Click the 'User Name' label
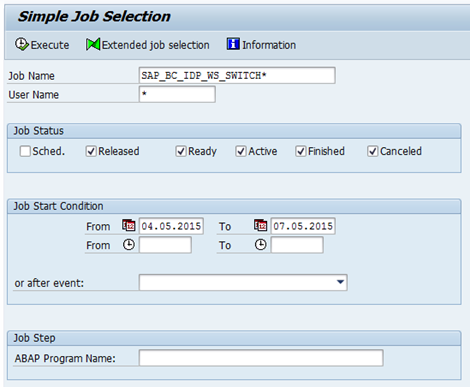Screen dimensions: 470x387 pyautogui.click(x=34, y=95)
